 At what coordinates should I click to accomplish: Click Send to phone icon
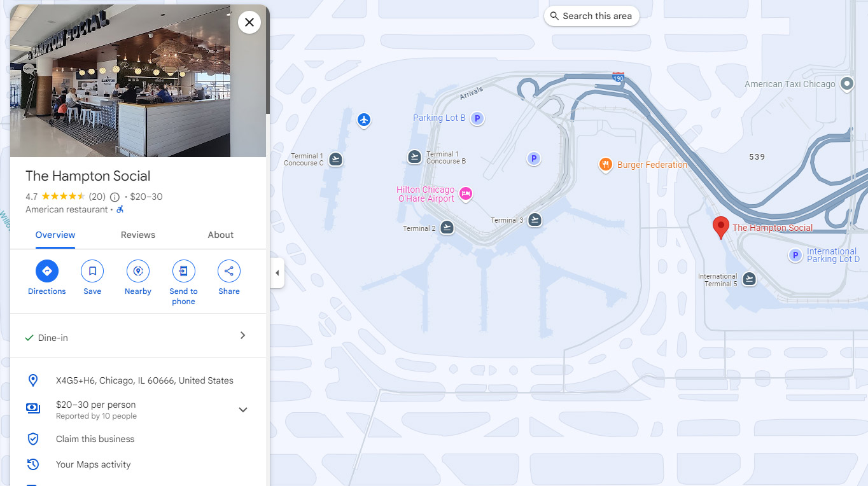pyautogui.click(x=183, y=271)
